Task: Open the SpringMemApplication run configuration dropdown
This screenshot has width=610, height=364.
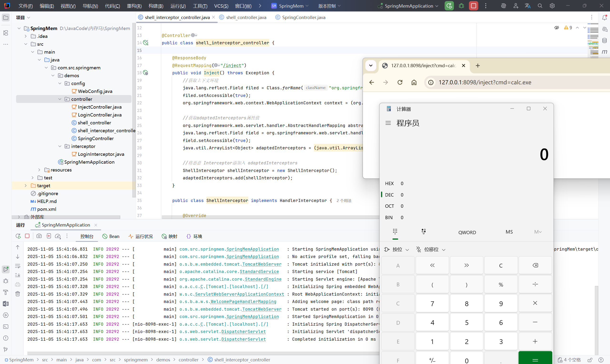Action: point(409,6)
